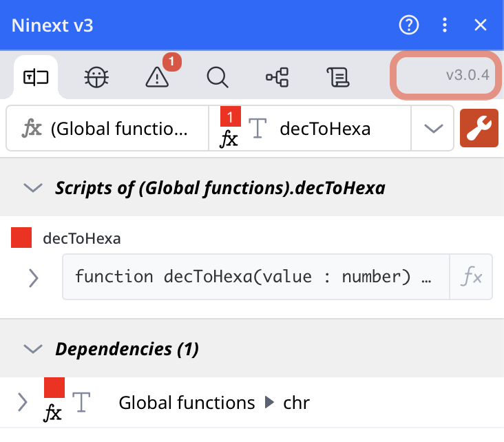
Task: Open the warnings tab with badge
Action: (x=158, y=77)
